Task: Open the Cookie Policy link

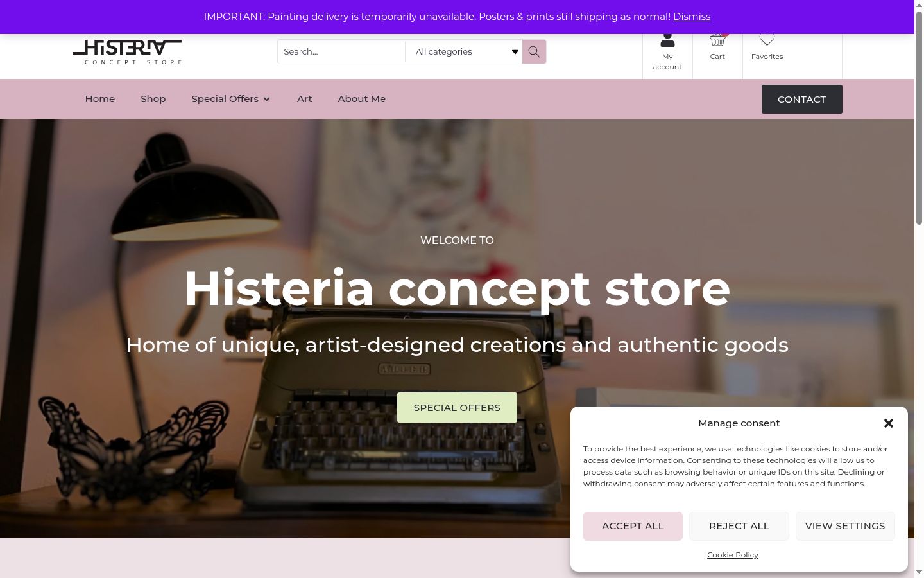Action: pyautogui.click(x=733, y=555)
